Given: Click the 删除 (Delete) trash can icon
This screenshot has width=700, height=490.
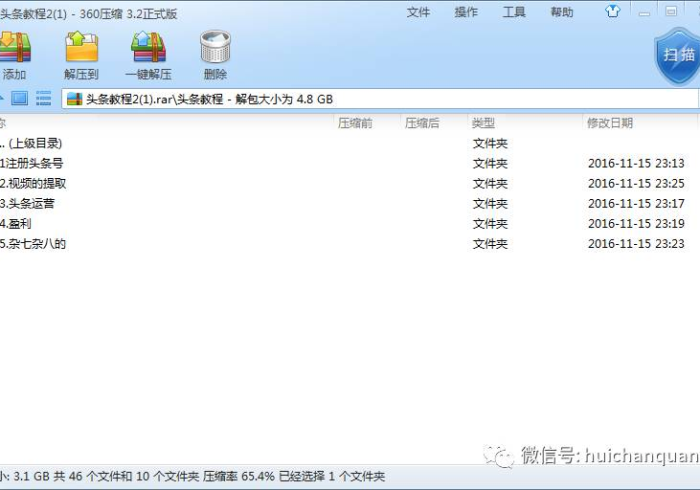Looking at the screenshot, I should tap(215, 50).
